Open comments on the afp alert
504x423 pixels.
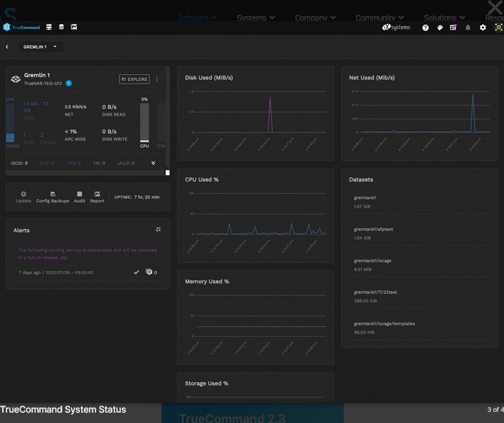[x=151, y=272]
